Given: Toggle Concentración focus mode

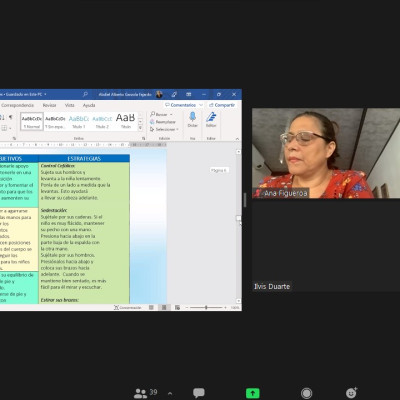Looking at the screenshot, I should pyautogui.click(x=128, y=307).
